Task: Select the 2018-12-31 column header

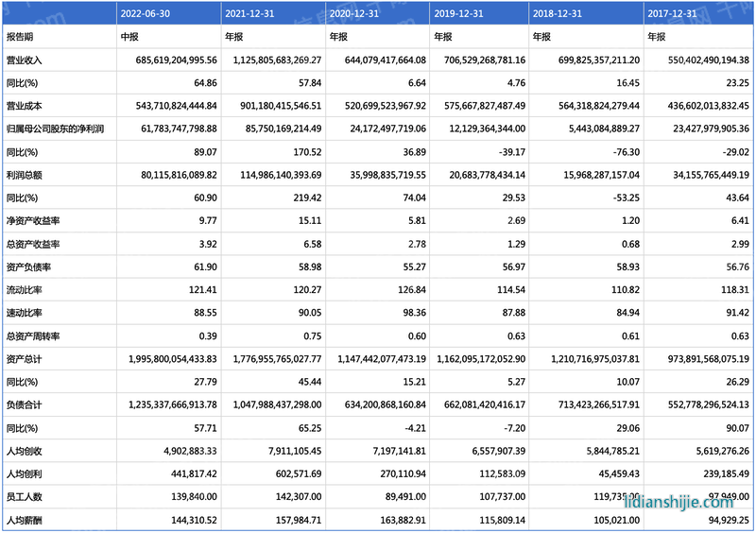Action: [x=557, y=13]
